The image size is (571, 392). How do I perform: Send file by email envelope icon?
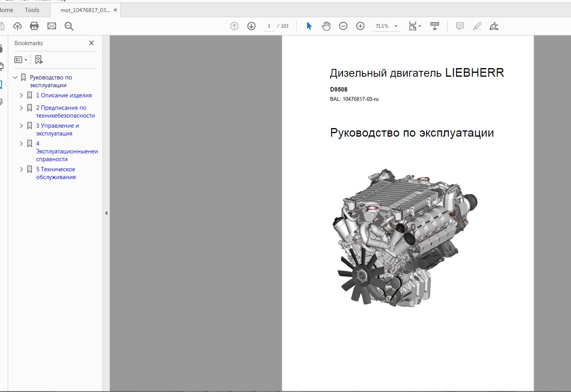point(52,26)
